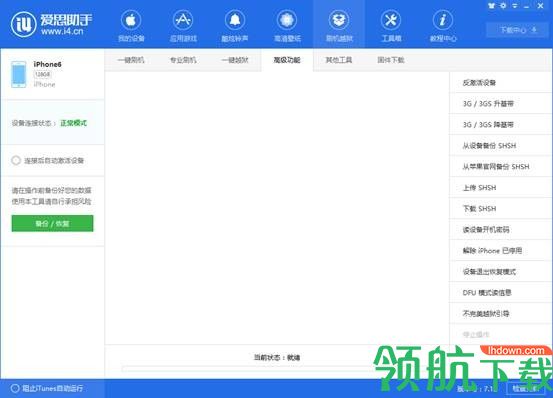Select 刷机越狱 box icon
This screenshot has height=398, width=553.
pos(339,25)
